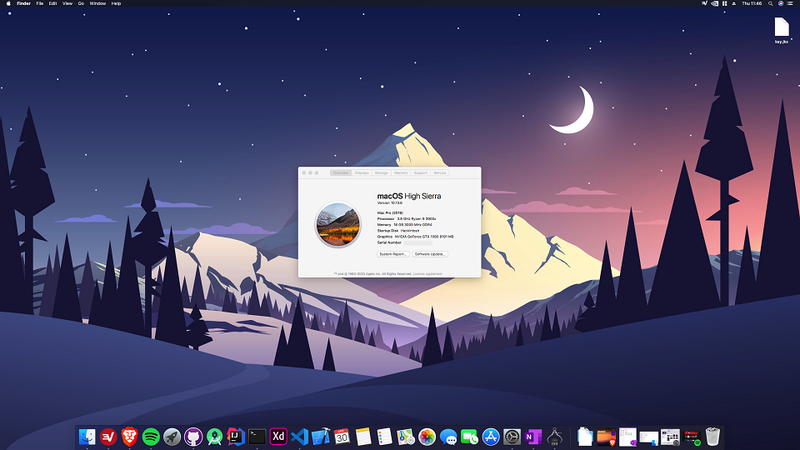Screen dimensions: 800x450
Task: Launch FaceTime from the Dock
Action: coord(469,437)
